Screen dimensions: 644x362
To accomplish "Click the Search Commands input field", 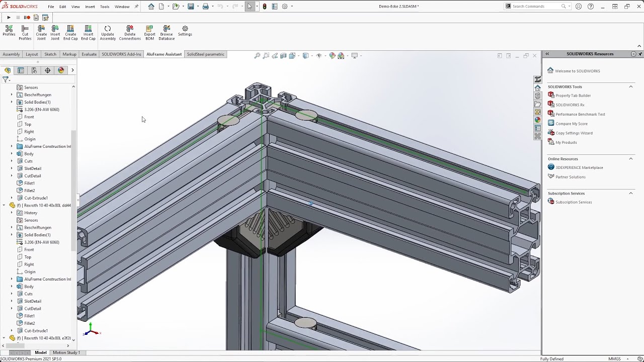I will (x=535, y=7).
